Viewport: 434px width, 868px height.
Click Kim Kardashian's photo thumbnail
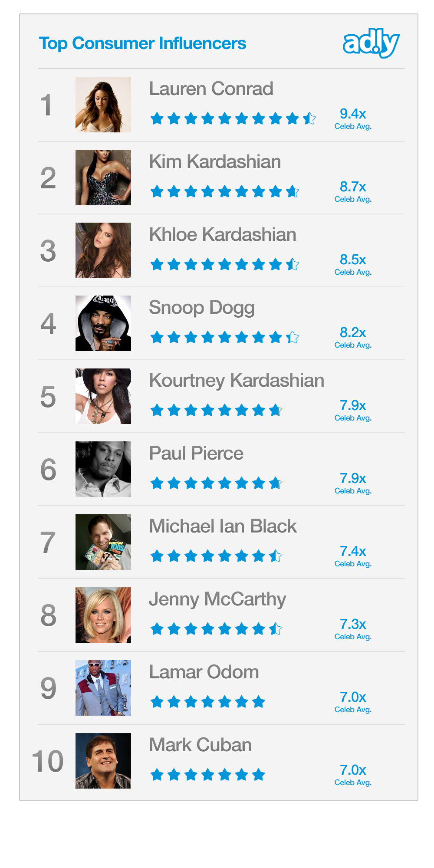[103, 178]
